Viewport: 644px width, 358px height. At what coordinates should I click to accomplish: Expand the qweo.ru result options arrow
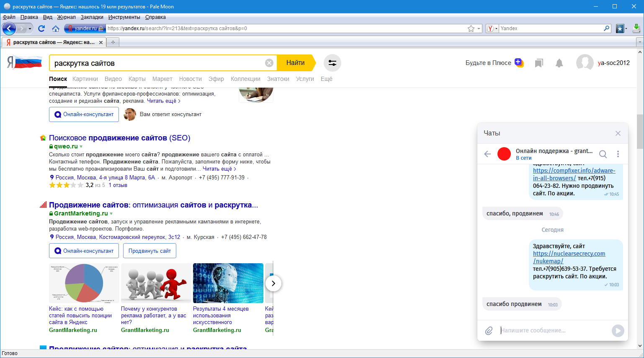point(81,147)
